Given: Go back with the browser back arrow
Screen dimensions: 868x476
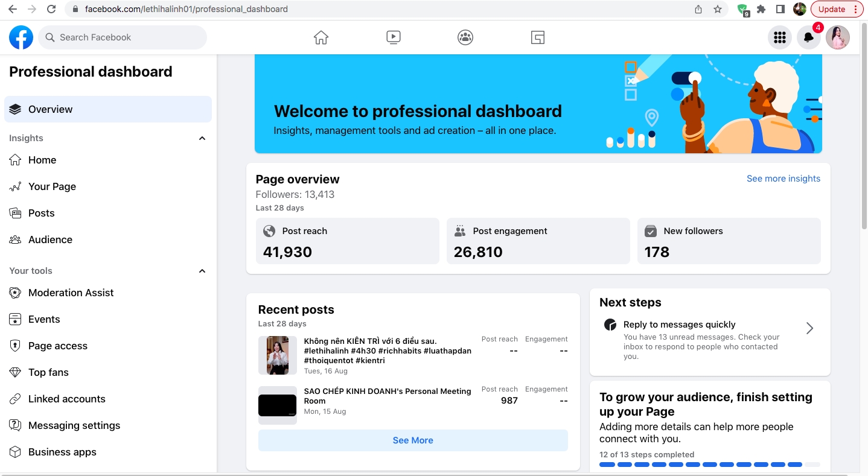Looking at the screenshot, I should [x=12, y=9].
